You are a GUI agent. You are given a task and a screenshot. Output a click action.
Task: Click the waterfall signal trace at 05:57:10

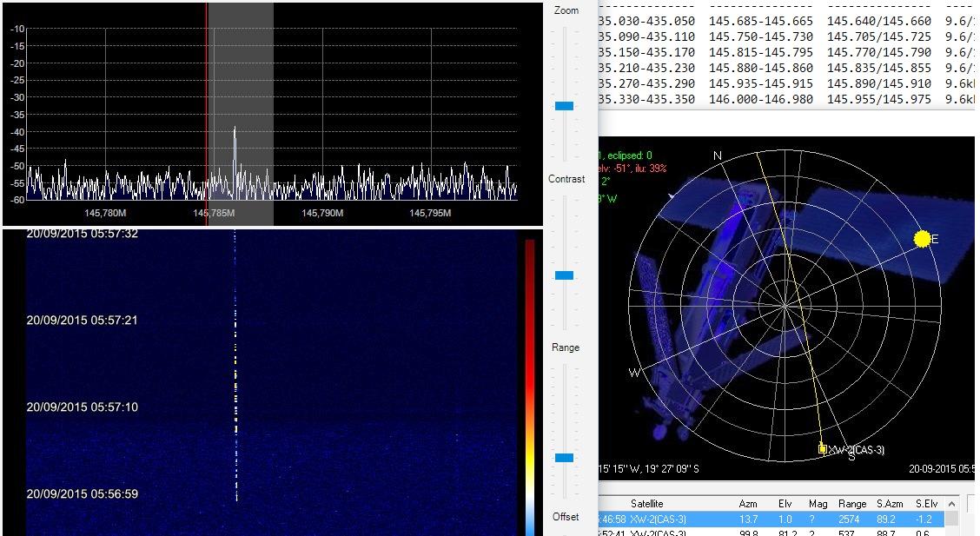pos(235,407)
